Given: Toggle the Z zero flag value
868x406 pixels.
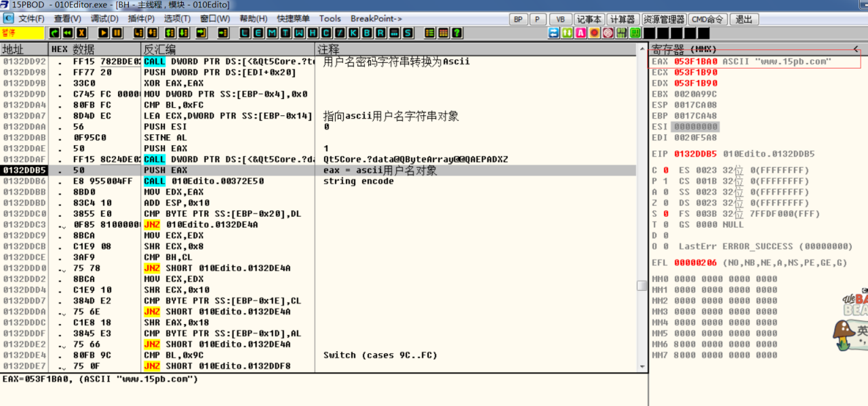Looking at the screenshot, I should 665,203.
